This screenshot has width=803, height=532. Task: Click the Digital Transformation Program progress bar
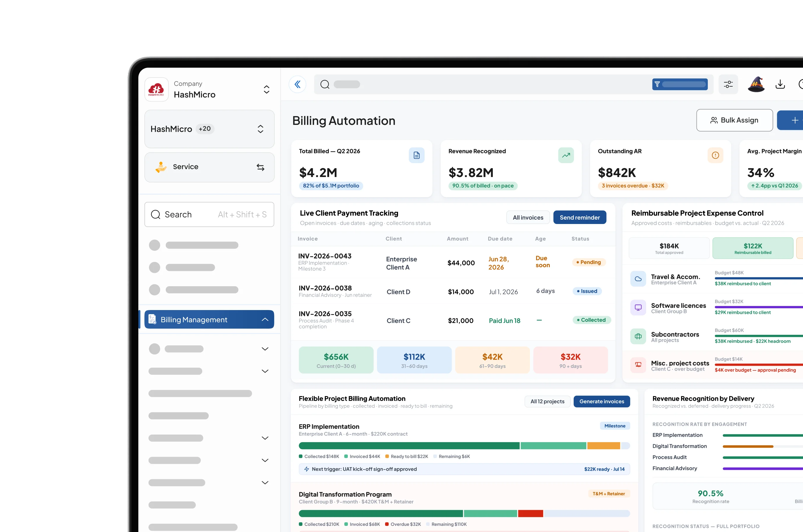[464, 514]
